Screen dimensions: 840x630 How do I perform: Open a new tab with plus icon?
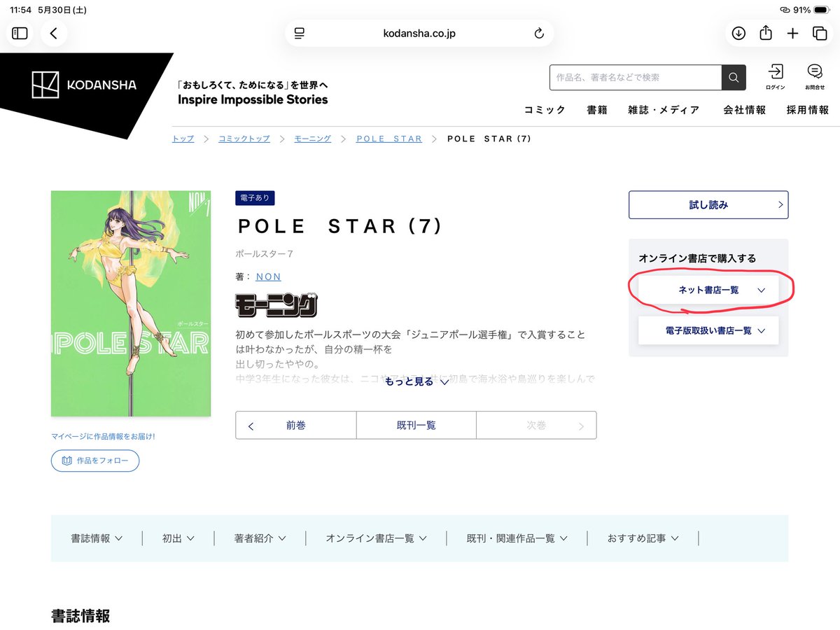[x=792, y=33]
